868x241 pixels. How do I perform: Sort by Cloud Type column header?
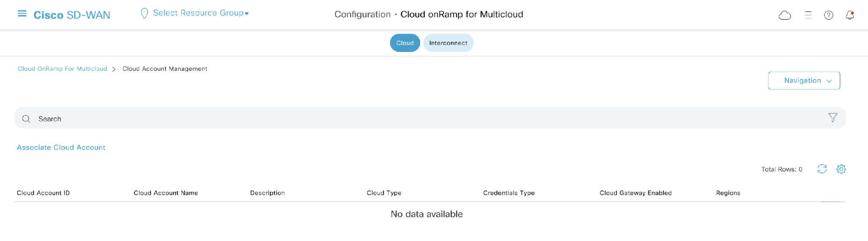384,193
